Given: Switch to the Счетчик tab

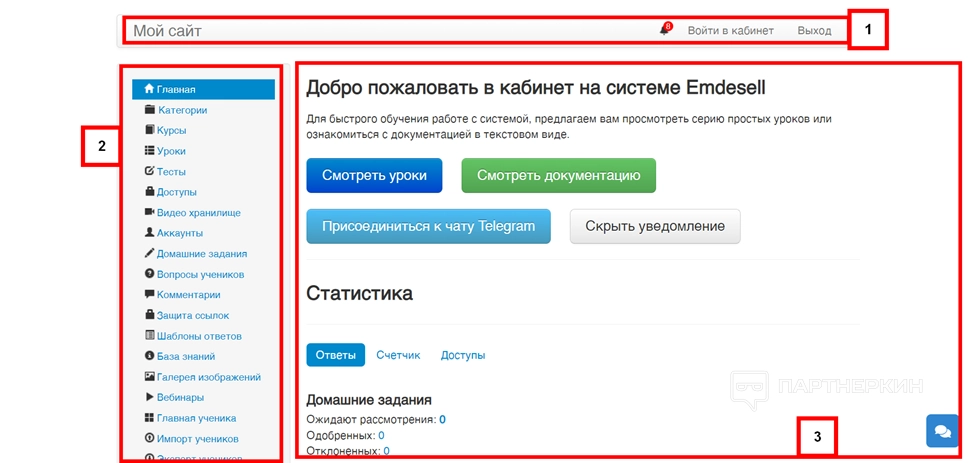Looking at the screenshot, I should click(398, 355).
